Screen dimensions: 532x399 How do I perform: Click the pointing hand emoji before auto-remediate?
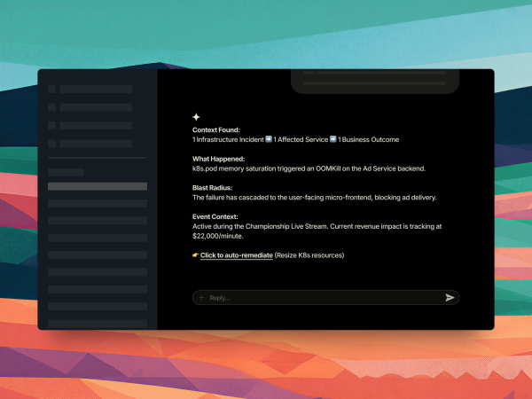(195, 254)
